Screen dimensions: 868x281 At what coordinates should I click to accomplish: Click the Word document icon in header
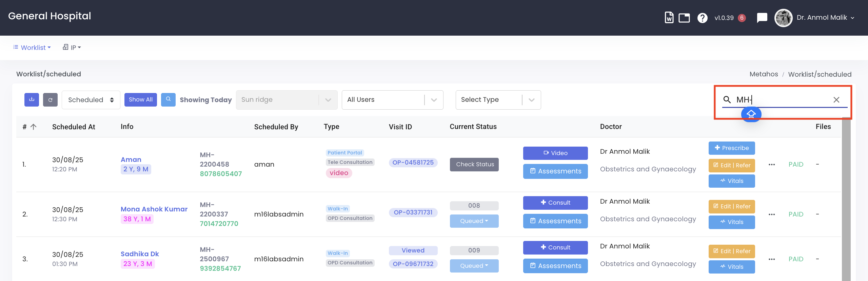coord(669,18)
